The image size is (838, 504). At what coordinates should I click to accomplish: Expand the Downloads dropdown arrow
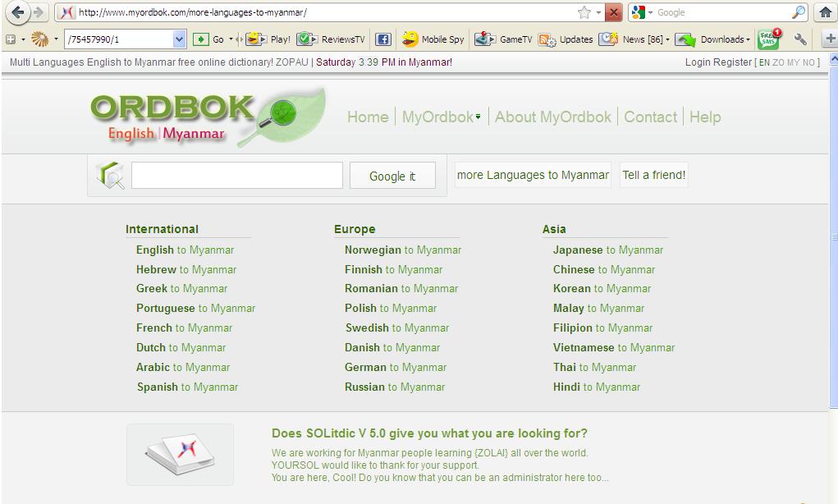748,39
